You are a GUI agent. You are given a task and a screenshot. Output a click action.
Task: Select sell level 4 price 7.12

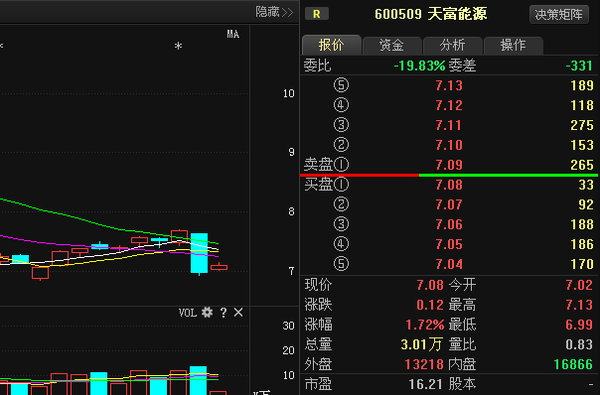(x=449, y=105)
